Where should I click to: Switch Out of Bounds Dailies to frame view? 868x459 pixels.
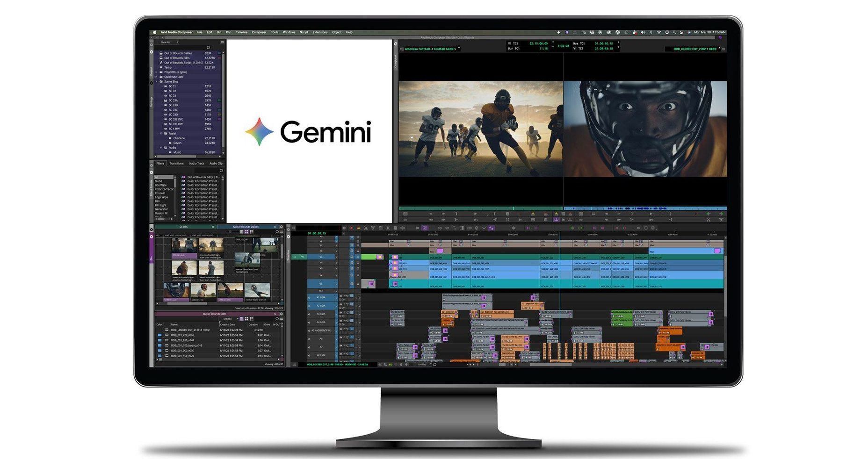pyautogui.click(x=246, y=232)
